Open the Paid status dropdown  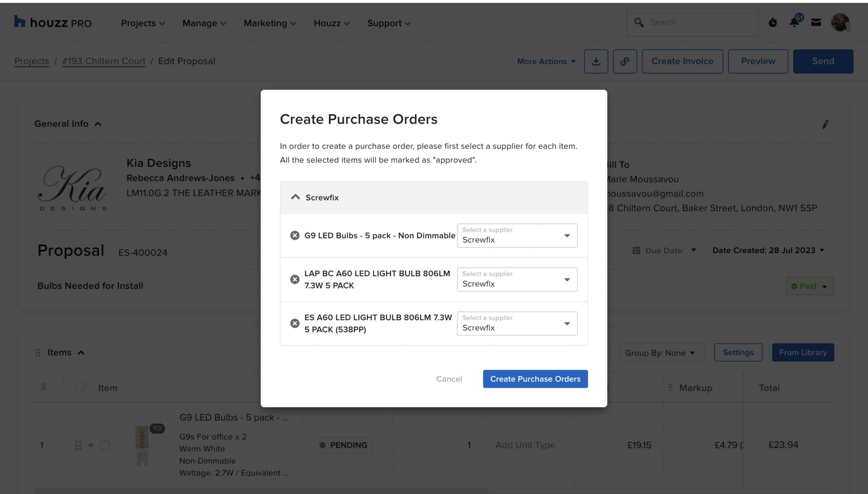810,286
